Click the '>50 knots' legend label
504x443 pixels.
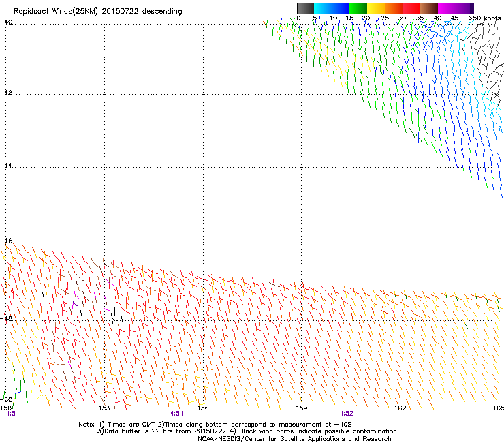484,18
